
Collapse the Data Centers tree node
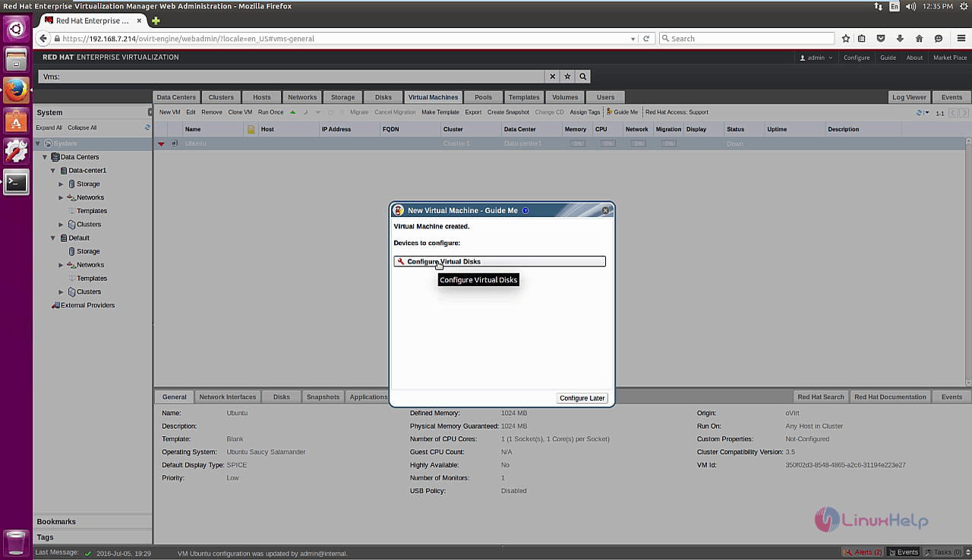(45, 157)
